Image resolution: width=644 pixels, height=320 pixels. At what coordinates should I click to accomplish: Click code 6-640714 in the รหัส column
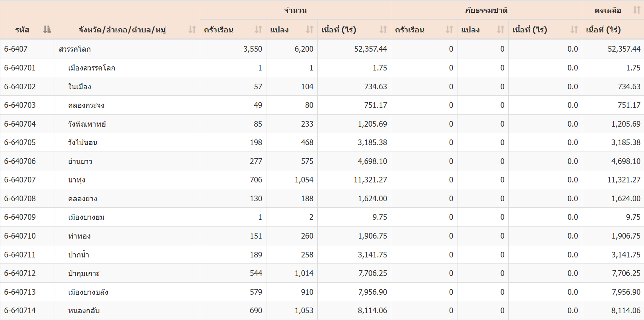click(20, 311)
